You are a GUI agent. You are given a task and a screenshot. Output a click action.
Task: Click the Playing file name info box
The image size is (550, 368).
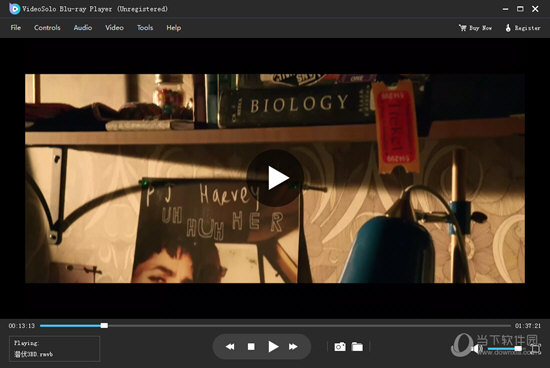click(x=54, y=348)
